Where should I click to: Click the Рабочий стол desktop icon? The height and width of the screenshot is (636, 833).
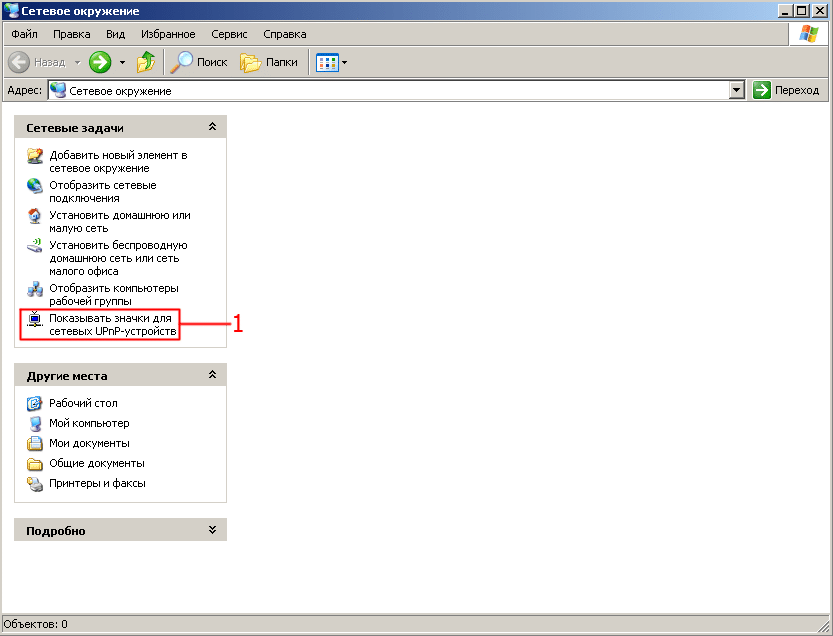(35, 404)
